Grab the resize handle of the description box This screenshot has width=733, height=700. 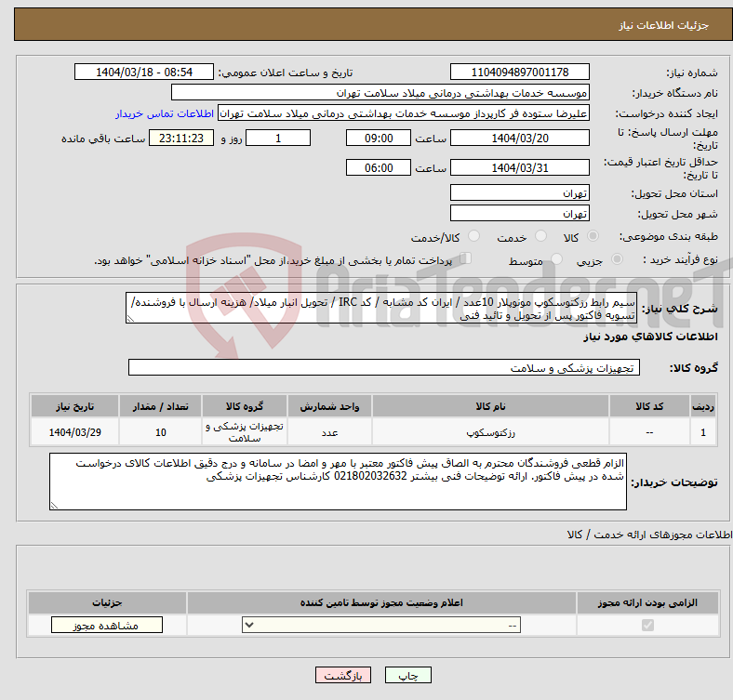click(131, 319)
